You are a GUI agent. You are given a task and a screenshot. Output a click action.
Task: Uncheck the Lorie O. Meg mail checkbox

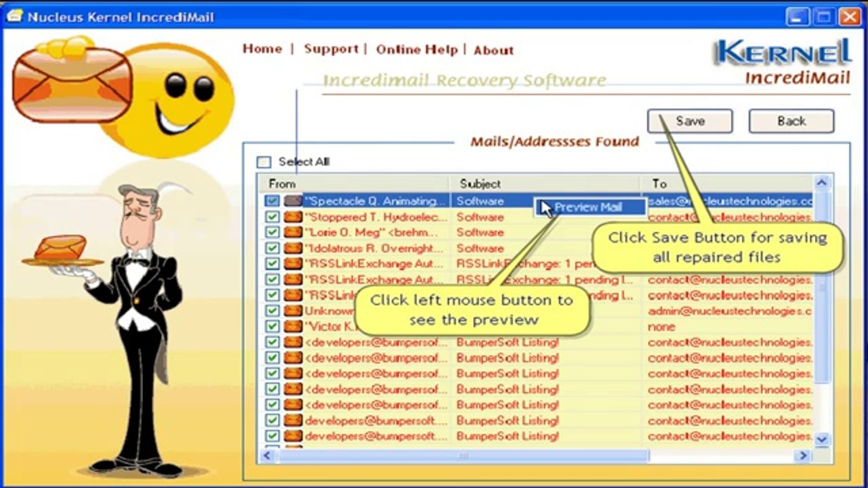click(272, 232)
